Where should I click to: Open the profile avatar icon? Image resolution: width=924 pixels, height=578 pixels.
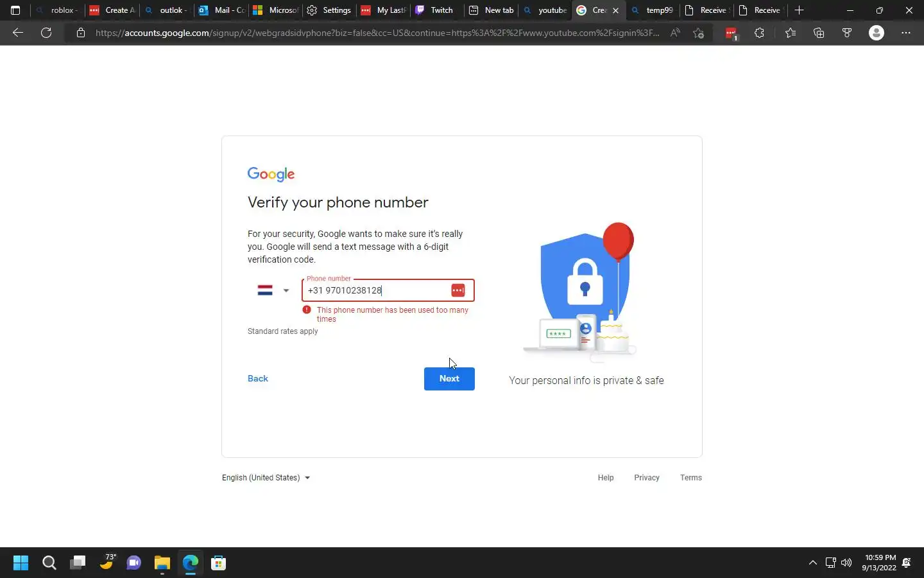(x=877, y=33)
